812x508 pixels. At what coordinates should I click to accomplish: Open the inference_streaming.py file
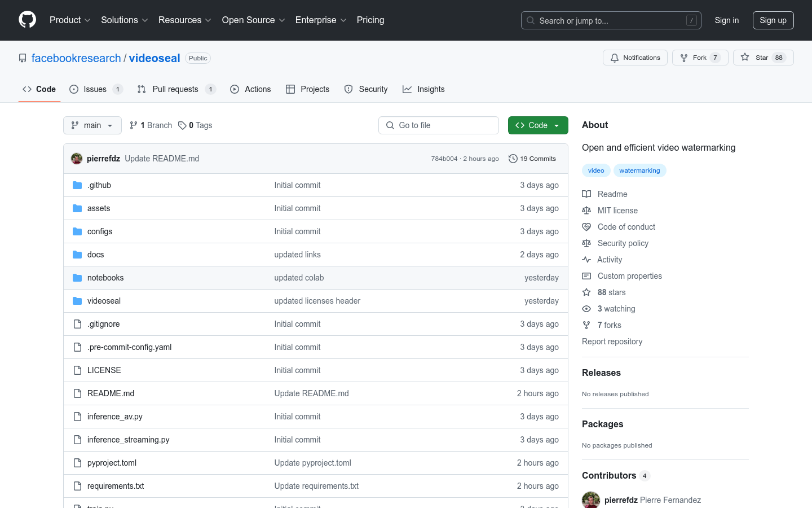[x=129, y=440]
